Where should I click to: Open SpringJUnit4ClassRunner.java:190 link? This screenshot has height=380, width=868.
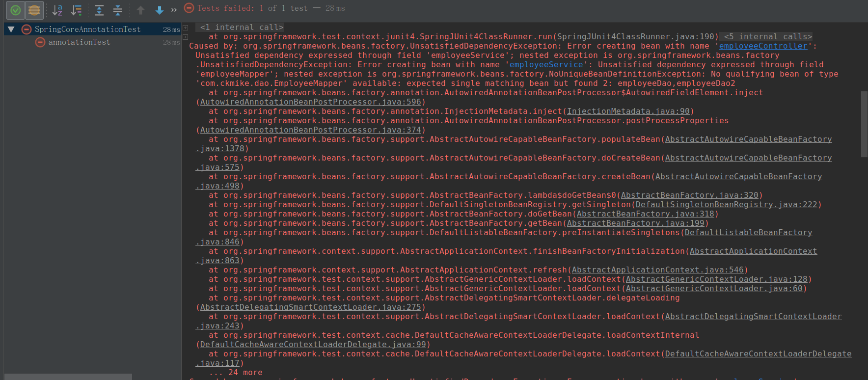coord(635,37)
